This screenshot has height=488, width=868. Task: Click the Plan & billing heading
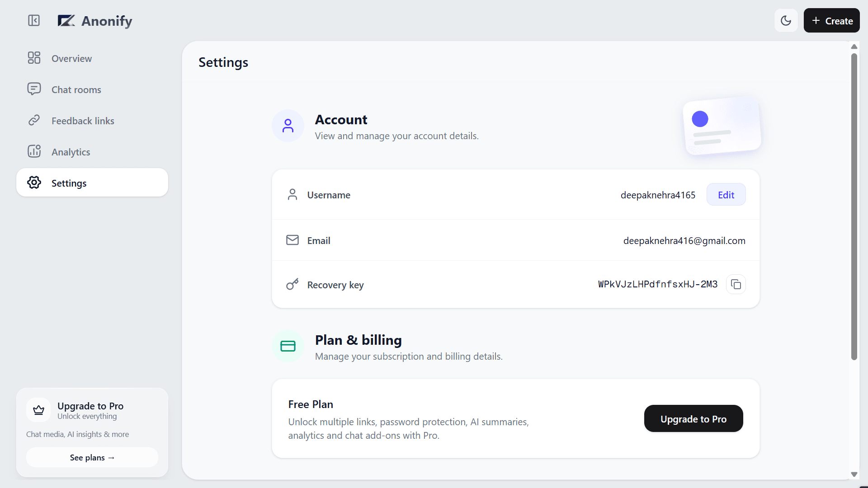(359, 340)
